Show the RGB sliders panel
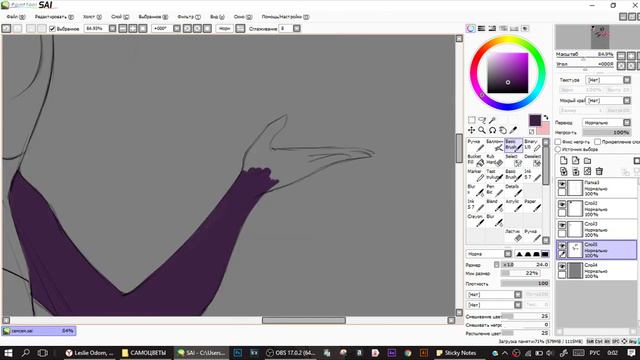The height and width of the screenshot is (360, 640). pos(482,28)
